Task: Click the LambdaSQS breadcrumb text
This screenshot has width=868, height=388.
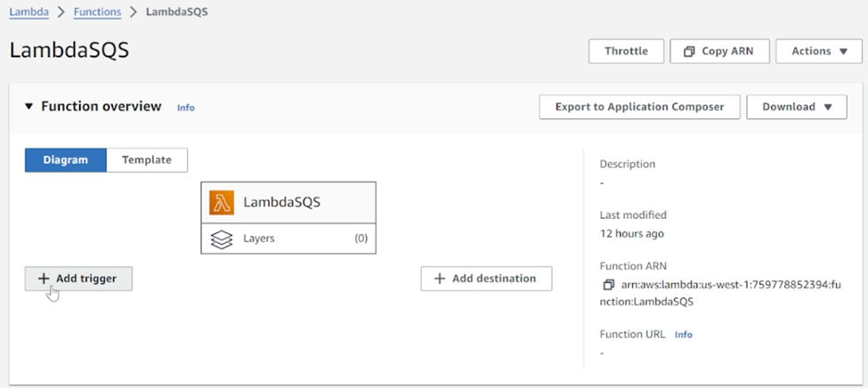Action: point(176,12)
